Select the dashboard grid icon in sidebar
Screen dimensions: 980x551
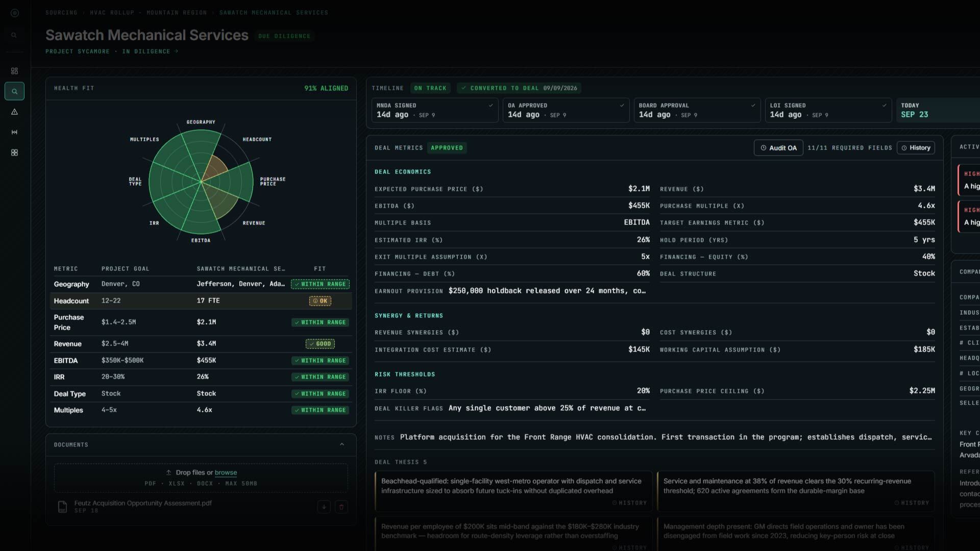point(14,71)
